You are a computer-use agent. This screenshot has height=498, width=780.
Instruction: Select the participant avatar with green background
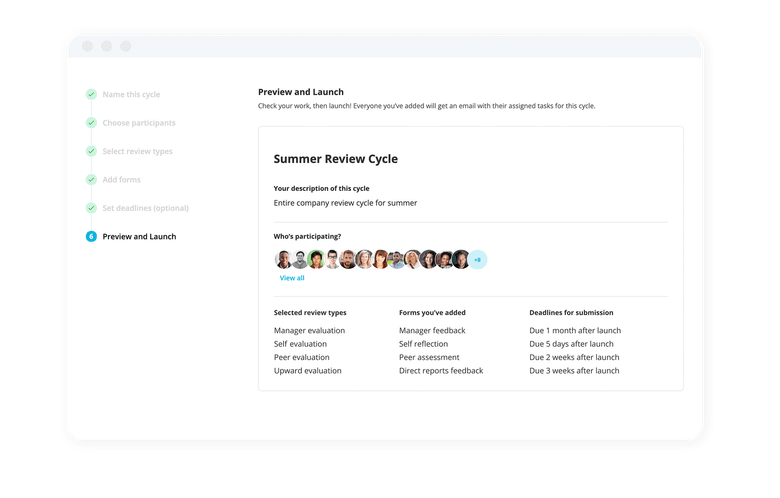[316, 260]
